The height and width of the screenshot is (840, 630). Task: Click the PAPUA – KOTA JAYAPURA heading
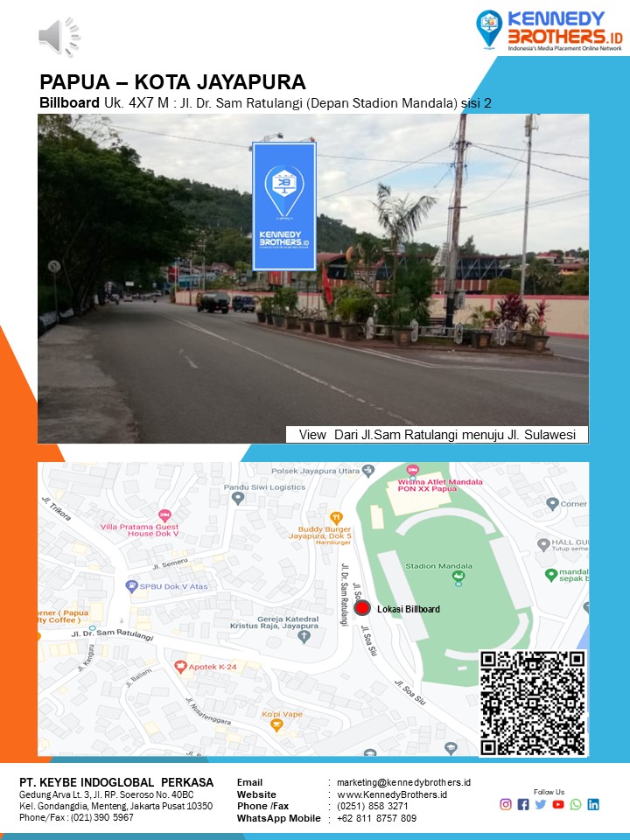click(x=172, y=82)
